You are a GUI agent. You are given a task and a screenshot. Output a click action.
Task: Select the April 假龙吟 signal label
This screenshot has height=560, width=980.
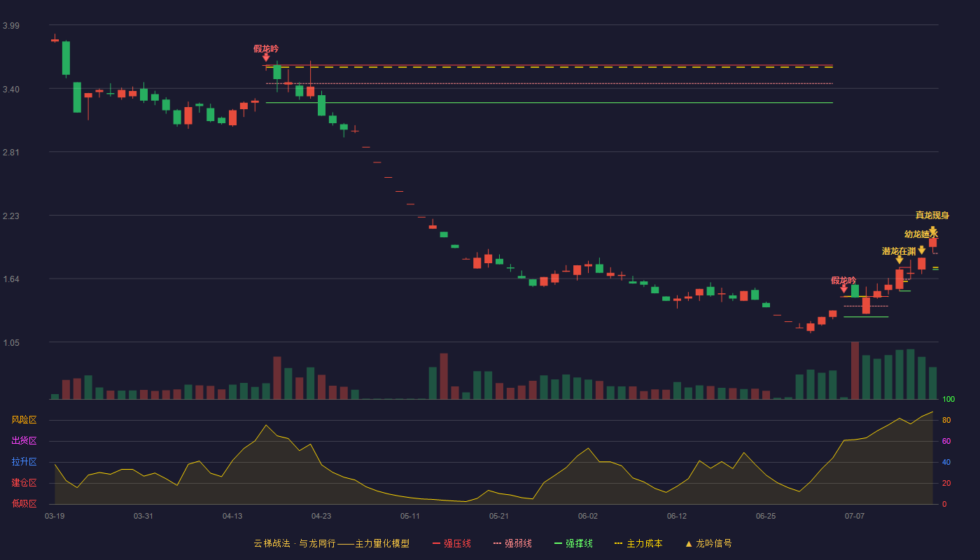point(266,48)
